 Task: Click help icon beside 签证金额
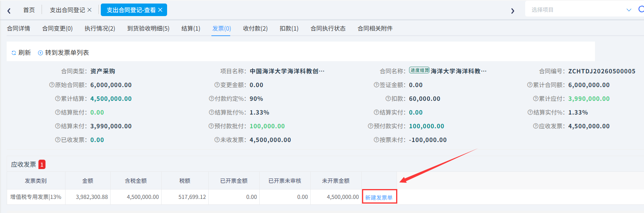tap(376, 85)
